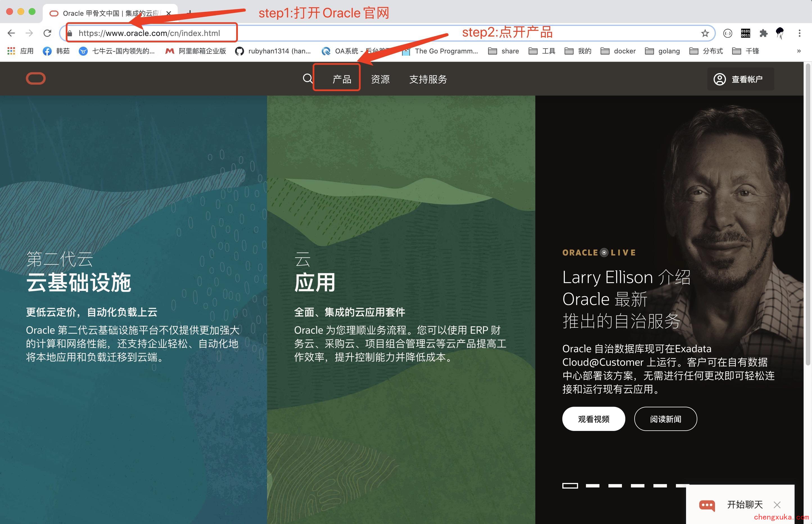Expand the 分布式 bookmarks folder
Screen dimensions: 812x524
(x=706, y=51)
